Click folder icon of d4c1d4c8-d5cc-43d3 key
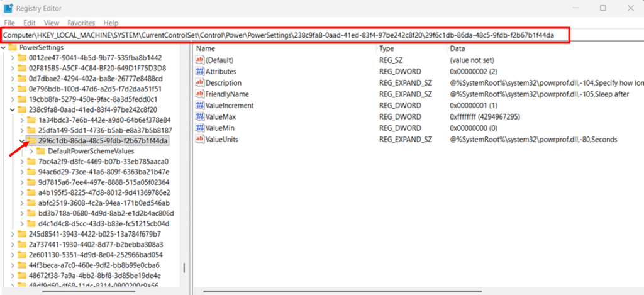 point(31,224)
